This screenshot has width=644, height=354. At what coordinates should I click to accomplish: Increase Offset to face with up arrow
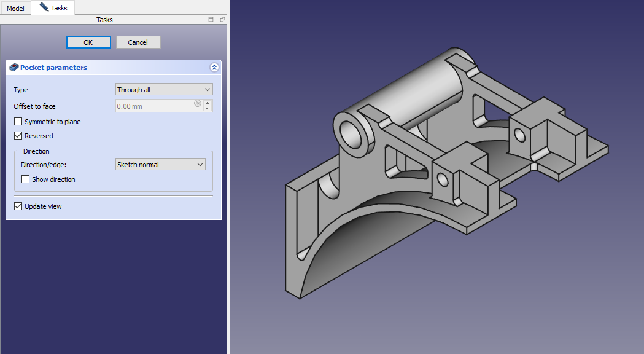point(208,103)
